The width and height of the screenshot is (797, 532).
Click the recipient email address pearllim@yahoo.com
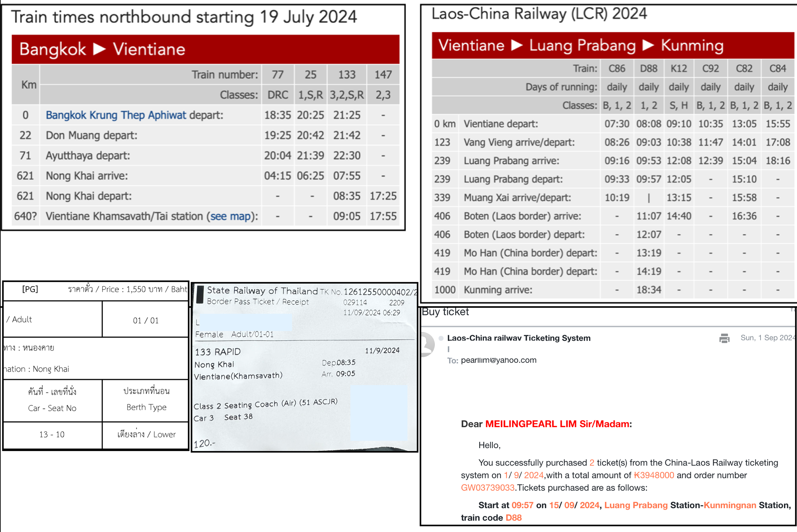coord(498,360)
